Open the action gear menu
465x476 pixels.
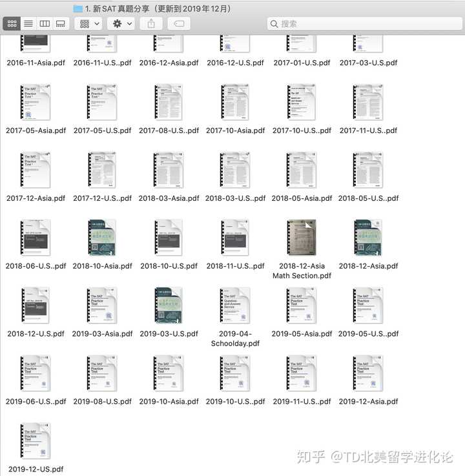click(x=121, y=24)
